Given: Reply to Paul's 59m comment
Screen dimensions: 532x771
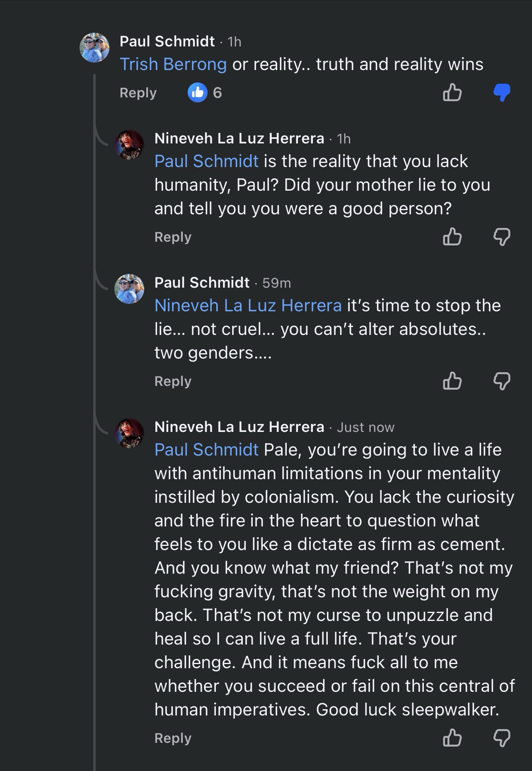Looking at the screenshot, I should tap(173, 381).
